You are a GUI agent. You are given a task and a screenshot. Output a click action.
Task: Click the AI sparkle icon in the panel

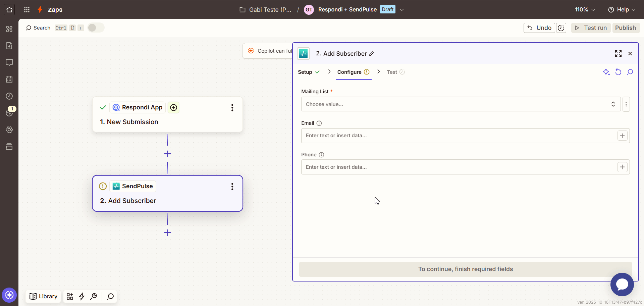(606, 72)
